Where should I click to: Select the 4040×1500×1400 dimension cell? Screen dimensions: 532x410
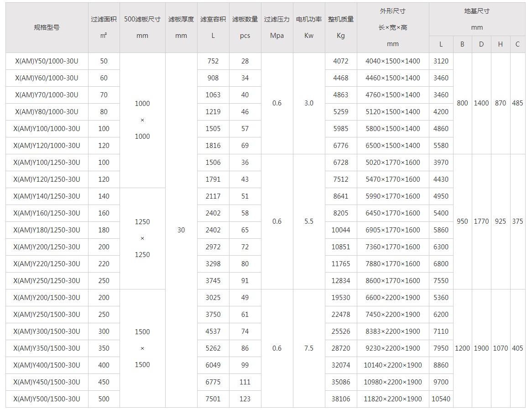393,61
